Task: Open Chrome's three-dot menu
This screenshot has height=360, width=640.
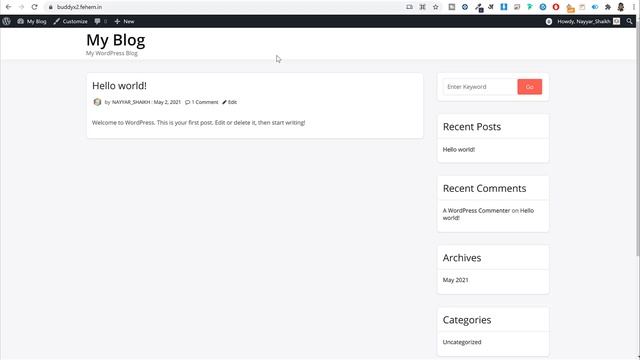Action: click(x=633, y=7)
